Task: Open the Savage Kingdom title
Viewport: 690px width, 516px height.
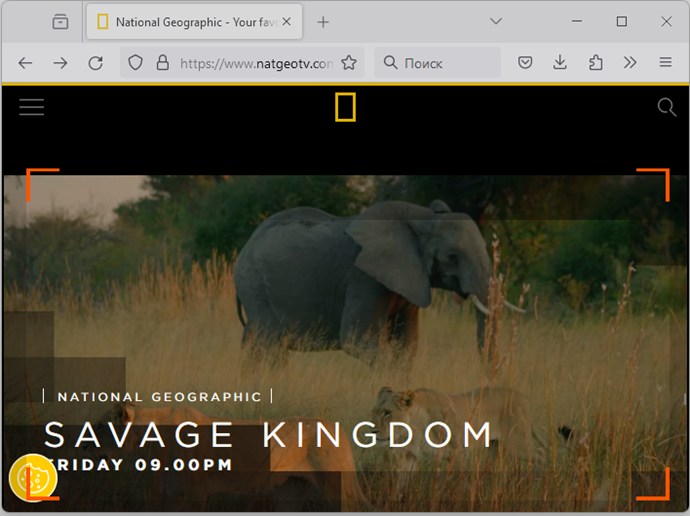Action: (269, 435)
